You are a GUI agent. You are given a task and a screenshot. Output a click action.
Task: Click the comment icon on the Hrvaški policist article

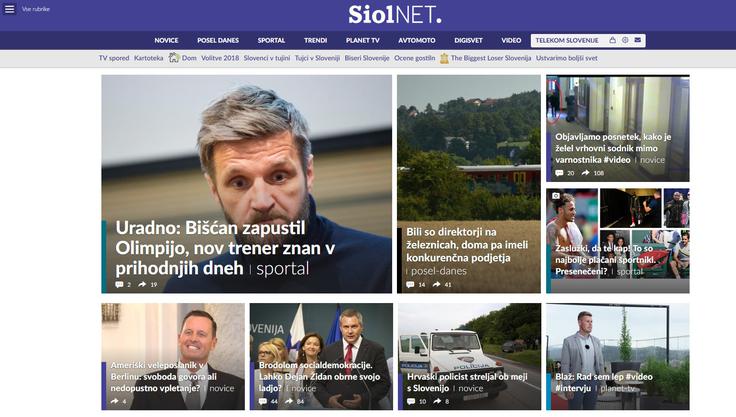411,401
